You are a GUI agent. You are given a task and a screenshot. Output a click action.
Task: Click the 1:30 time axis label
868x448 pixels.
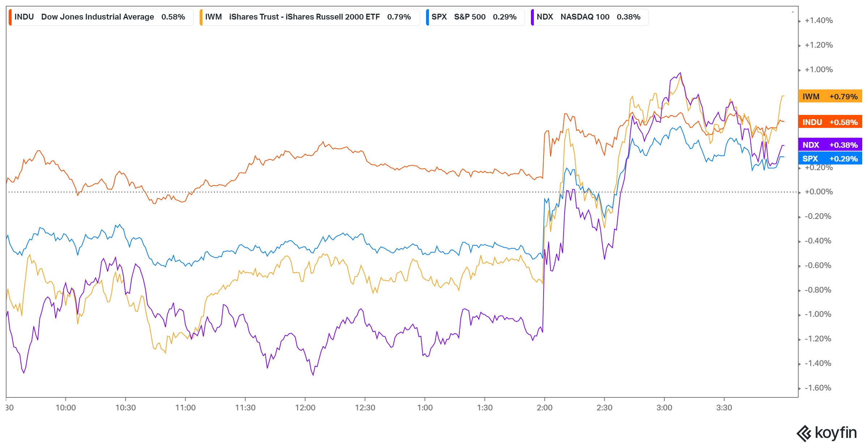point(485,408)
